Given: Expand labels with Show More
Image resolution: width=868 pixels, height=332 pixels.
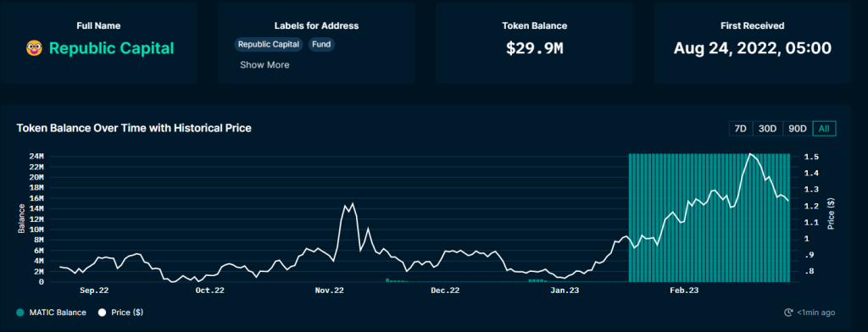Looking at the screenshot, I should click(264, 64).
